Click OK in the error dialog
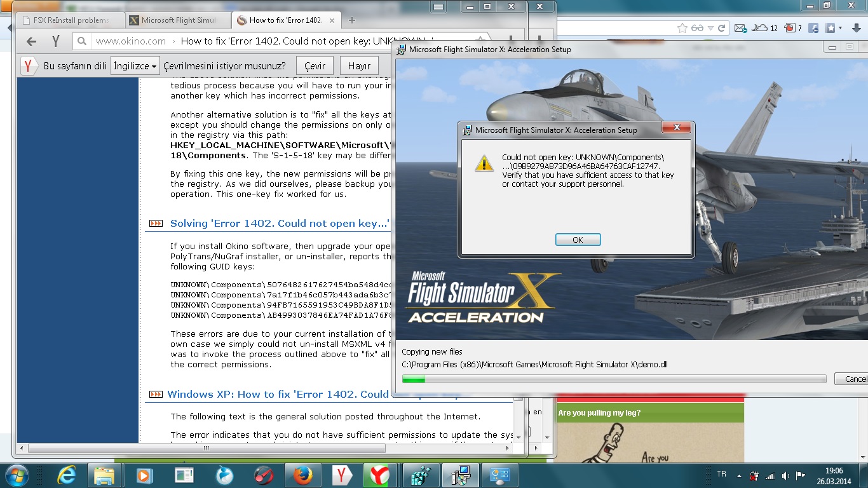The image size is (868, 488). (578, 240)
